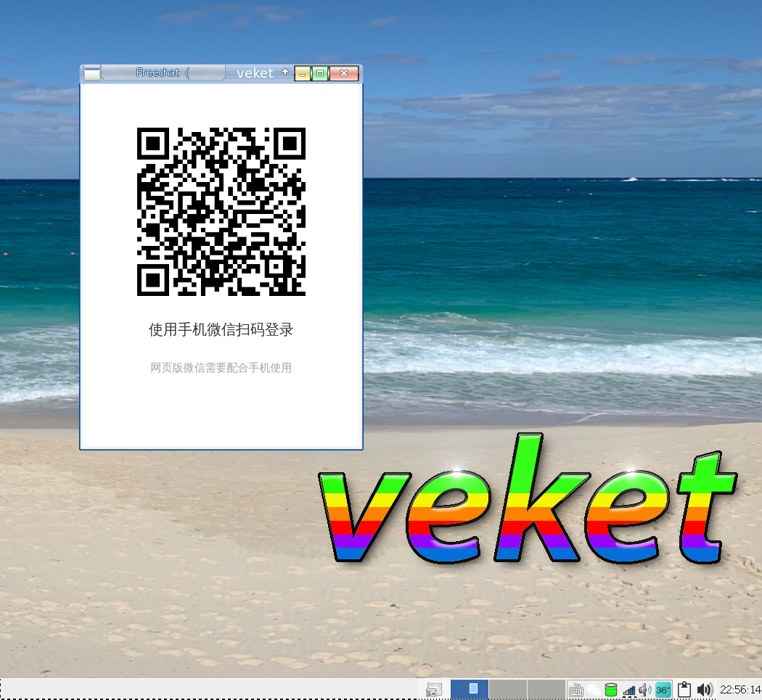
Task: Open the screenshot tool in the taskbar
Action: pos(433,690)
